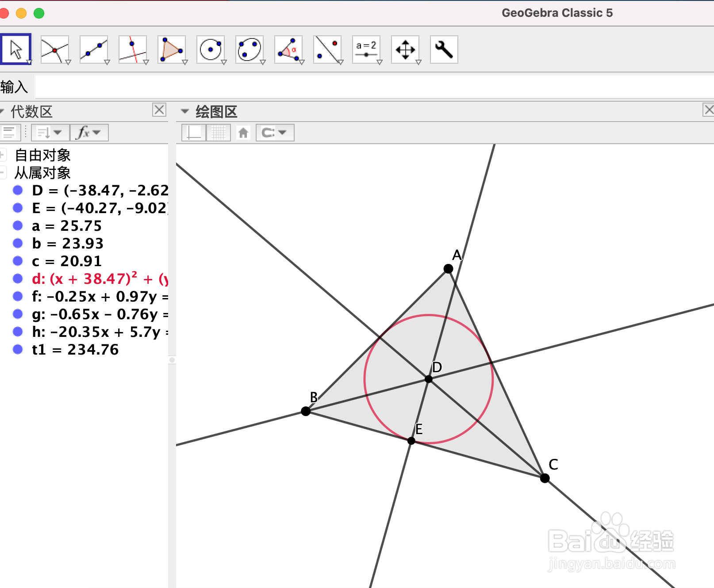Select the Point tool
Screen dimensions: 714x588
pyautogui.click(x=54, y=50)
